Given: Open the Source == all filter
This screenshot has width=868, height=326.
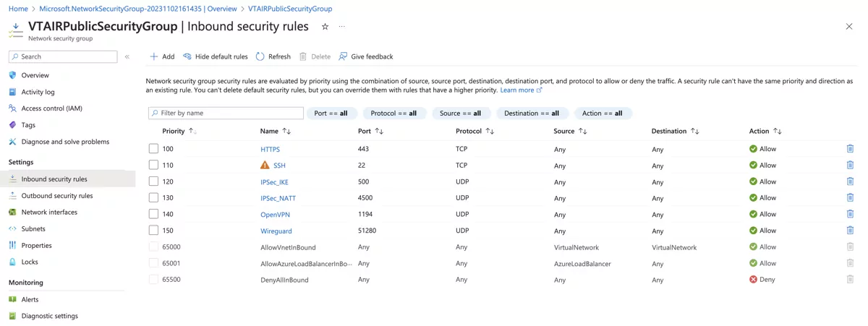Looking at the screenshot, I should (x=461, y=113).
